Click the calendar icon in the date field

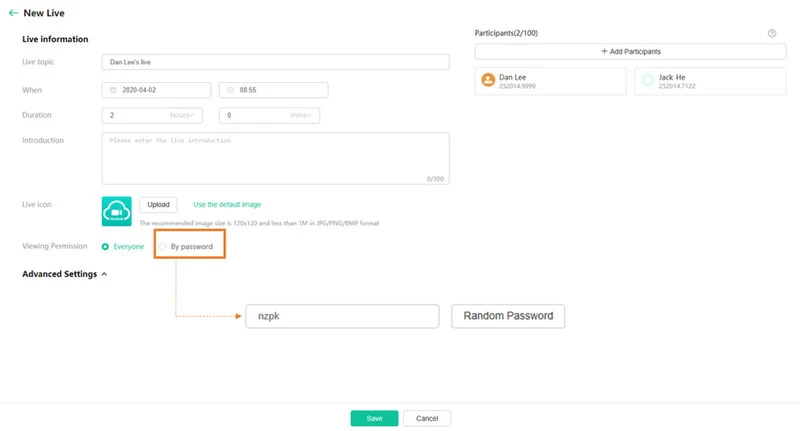111,90
